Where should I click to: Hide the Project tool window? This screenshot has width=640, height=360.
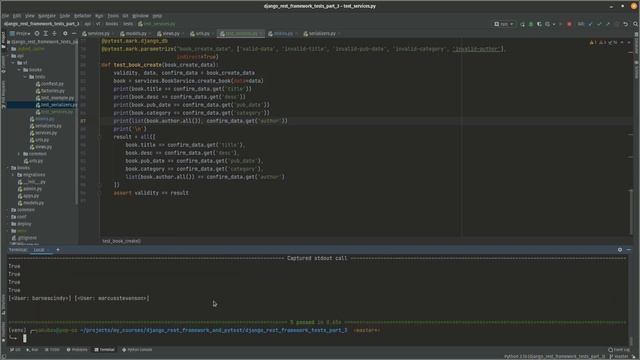point(74,33)
